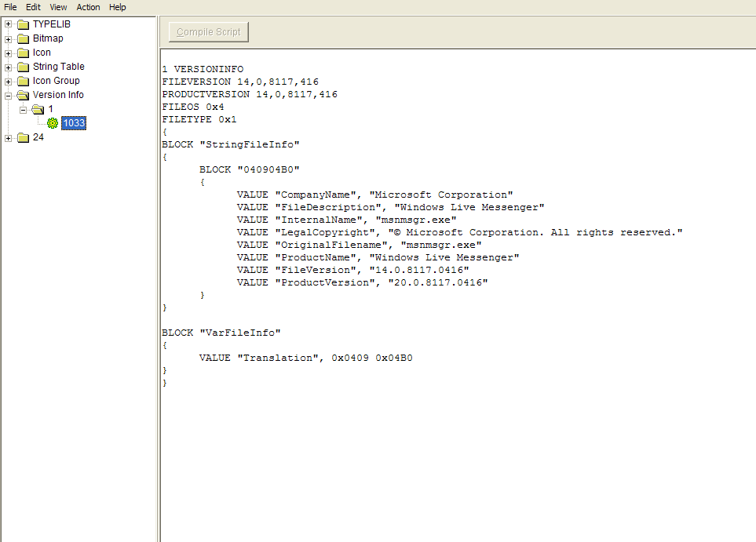Click the Compile Script button
Image resolution: width=756 pixels, height=542 pixels.
pos(209,32)
